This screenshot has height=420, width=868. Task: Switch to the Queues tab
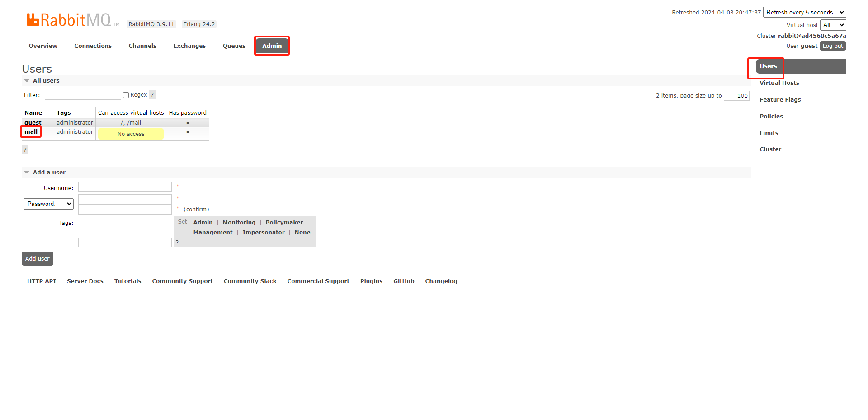[234, 46]
